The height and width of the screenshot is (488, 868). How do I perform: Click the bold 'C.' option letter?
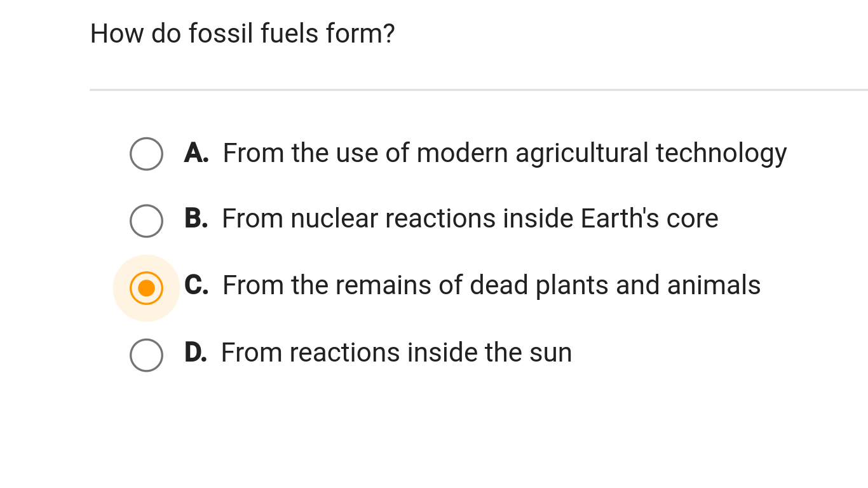[x=196, y=285]
